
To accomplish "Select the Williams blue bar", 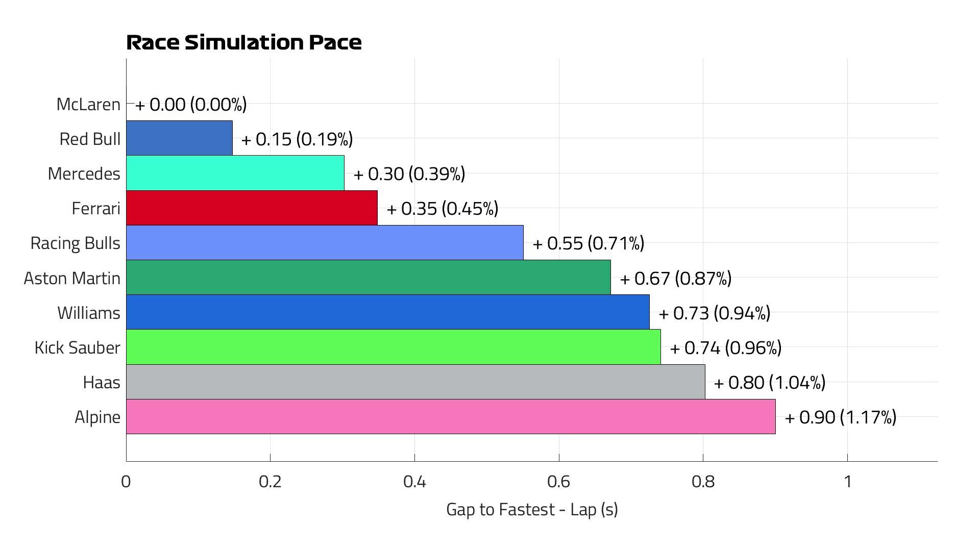I will (x=387, y=312).
